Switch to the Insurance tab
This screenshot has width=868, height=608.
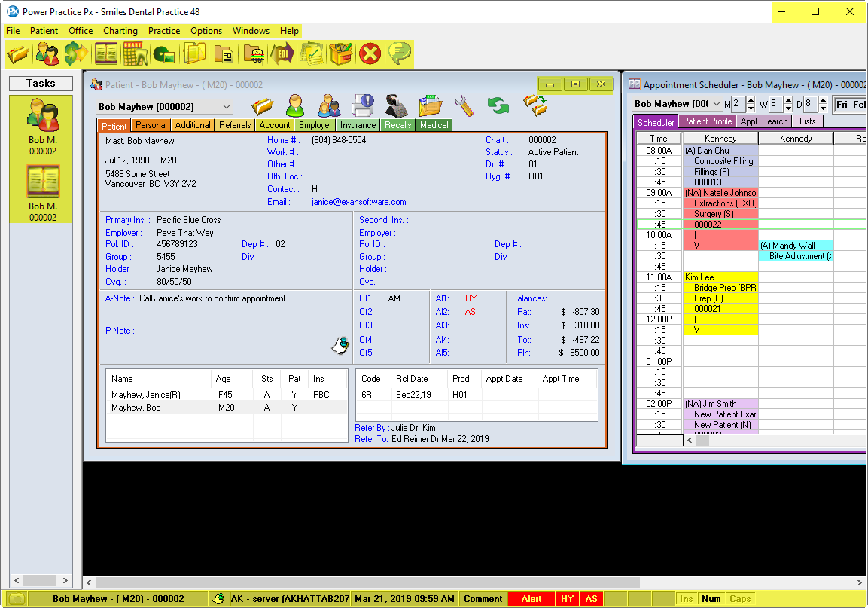tap(358, 125)
